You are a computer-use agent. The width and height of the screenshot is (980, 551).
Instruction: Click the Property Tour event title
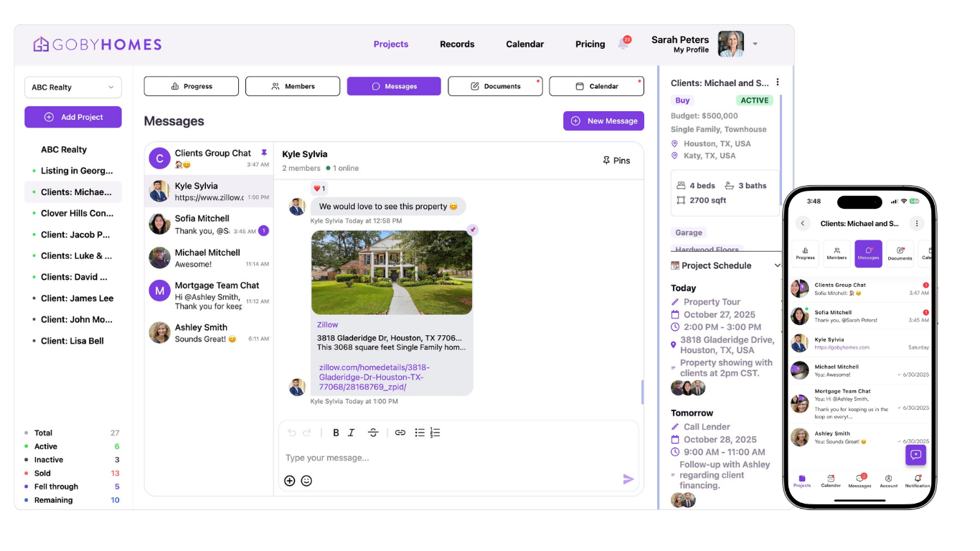[x=712, y=302]
